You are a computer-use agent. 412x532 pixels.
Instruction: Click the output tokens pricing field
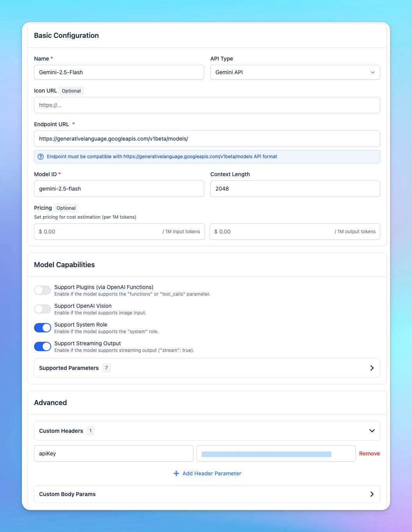[x=295, y=232]
